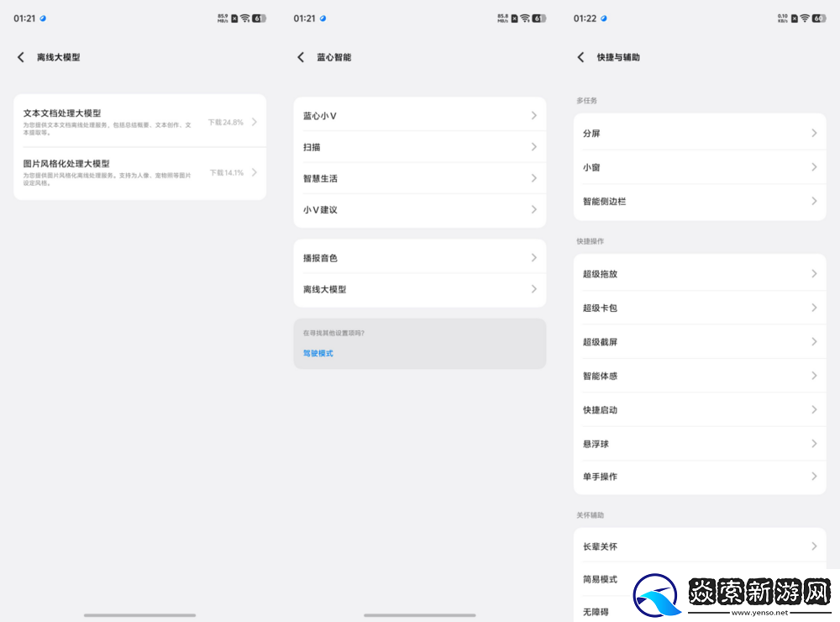
Task: Select the 超级截屏 option
Action: (x=701, y=341)
